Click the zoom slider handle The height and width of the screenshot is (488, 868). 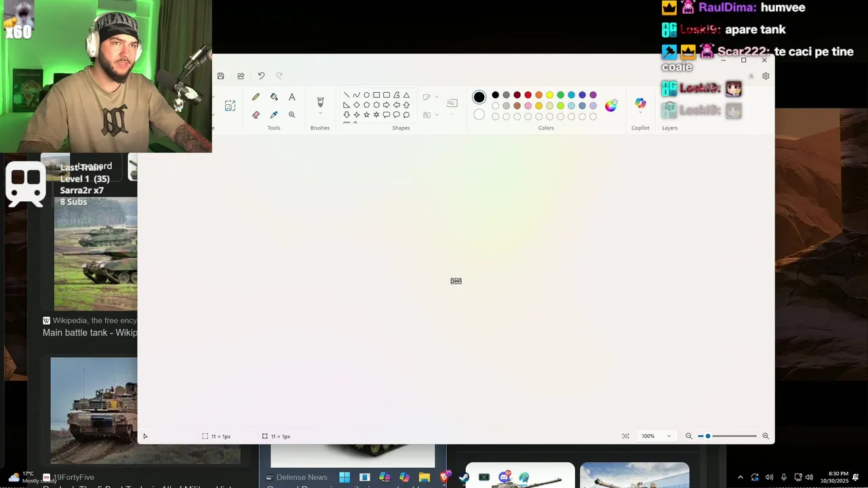pyautogui.click(x=707, y=436)
